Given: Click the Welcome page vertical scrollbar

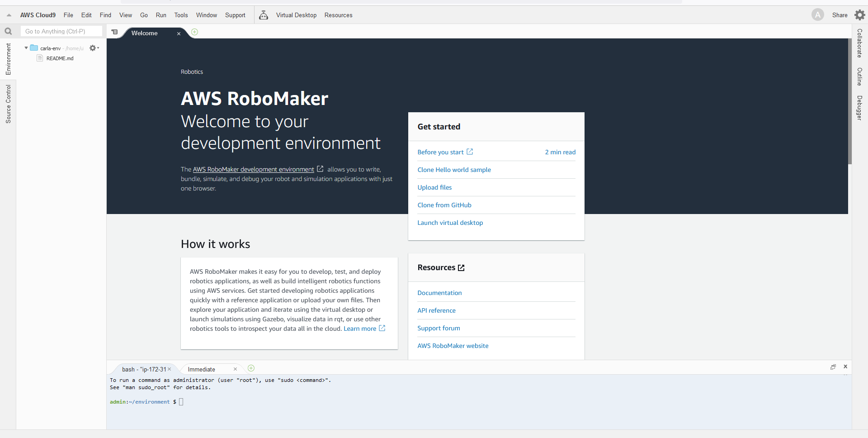Looking at the screenshot, I should (850, 101).
